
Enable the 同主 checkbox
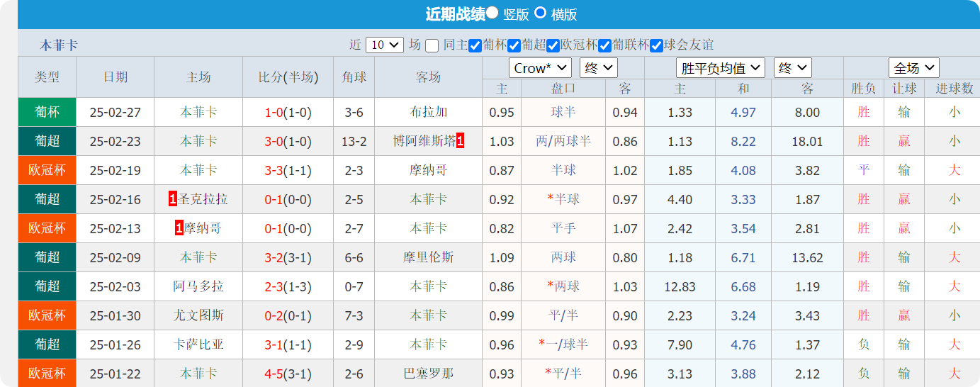point(432,45)
